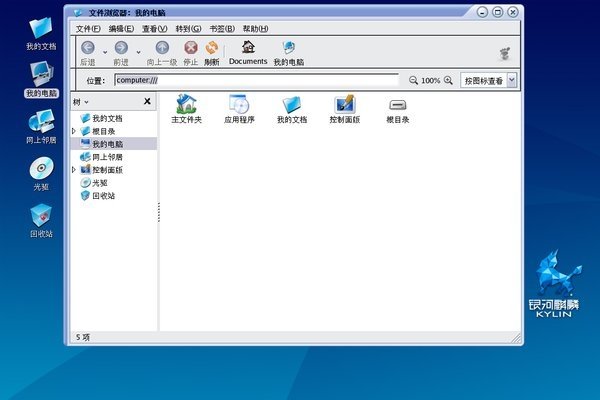Open 主文件夹 home folder icon

(186, 108)
